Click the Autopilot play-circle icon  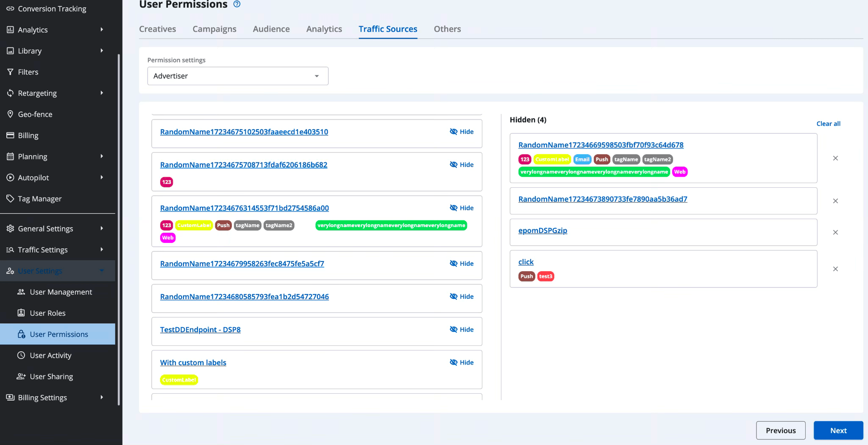10,178
